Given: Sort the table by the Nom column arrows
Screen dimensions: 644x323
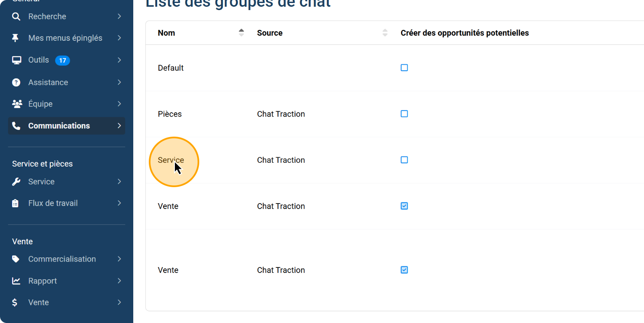Looking at the screenshot, I should click(x=241, y=33).
